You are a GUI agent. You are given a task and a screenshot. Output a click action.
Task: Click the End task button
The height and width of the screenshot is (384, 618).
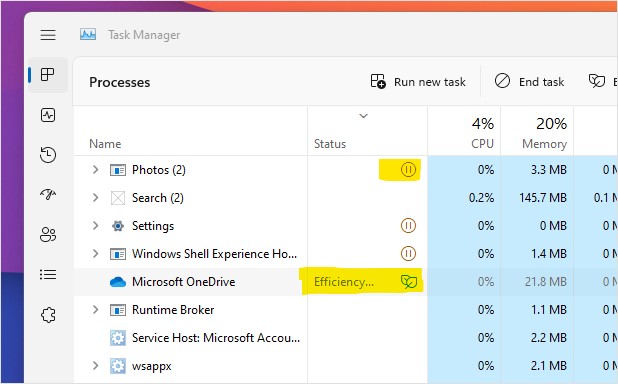[x=529, y=82]
